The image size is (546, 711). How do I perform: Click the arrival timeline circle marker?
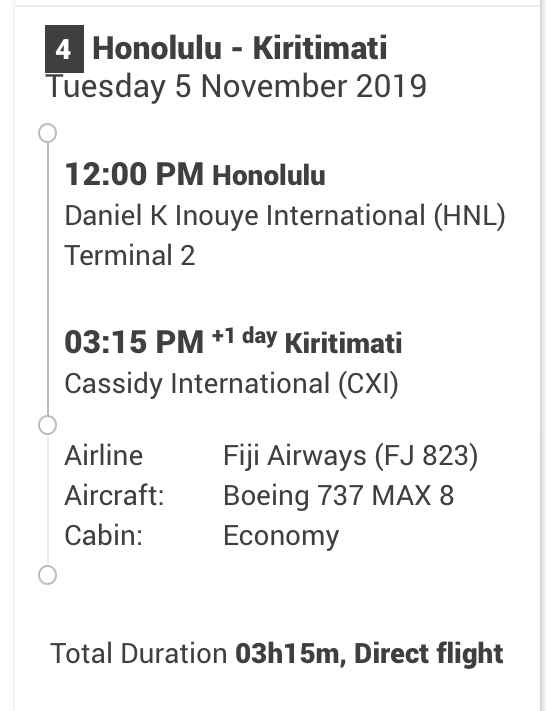(x=48, y=425)
